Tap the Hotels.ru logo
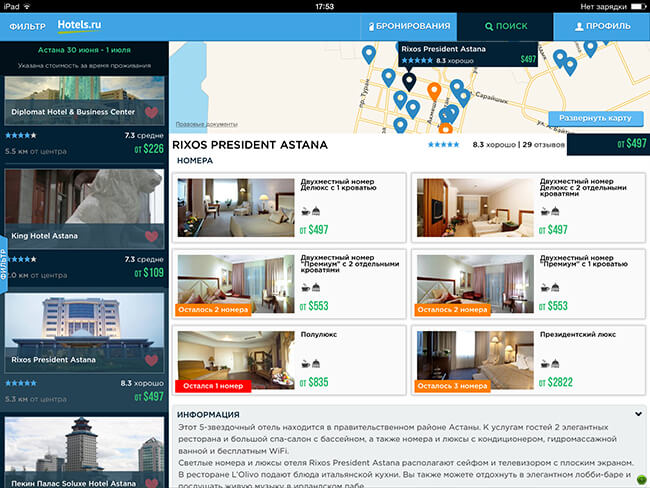This screenshot has width=650, height=488. coord(79,25)
